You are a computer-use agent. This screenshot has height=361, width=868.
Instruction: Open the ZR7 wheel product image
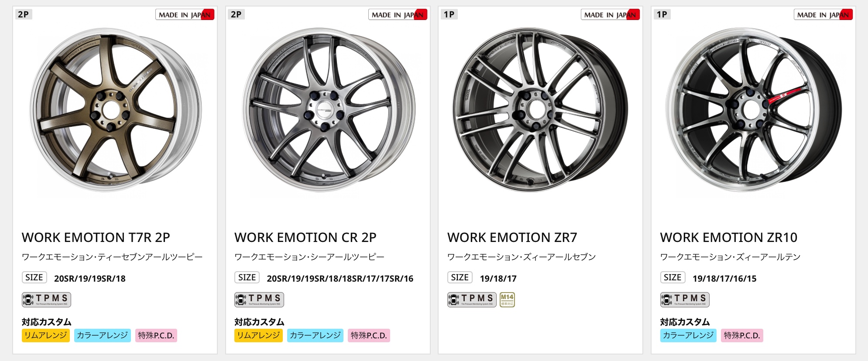click(540, 110)
